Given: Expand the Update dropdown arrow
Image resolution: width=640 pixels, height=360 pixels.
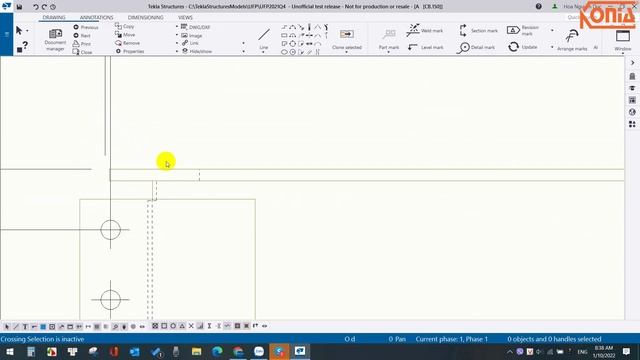Looking at the screenshot, I should tap(552, 47).
